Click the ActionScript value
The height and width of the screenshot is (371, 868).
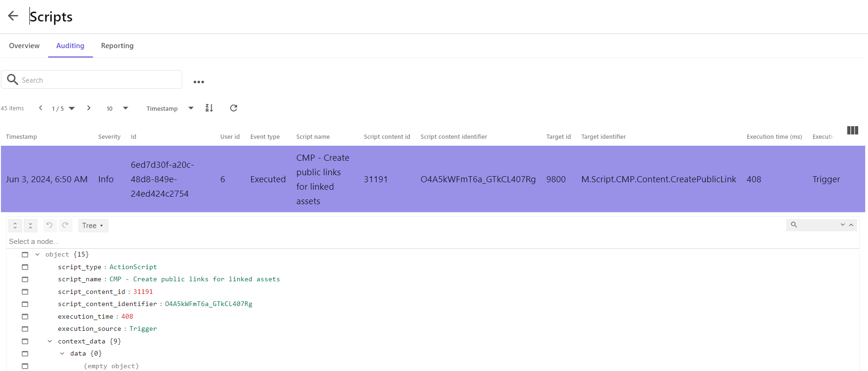click(133, 267)
